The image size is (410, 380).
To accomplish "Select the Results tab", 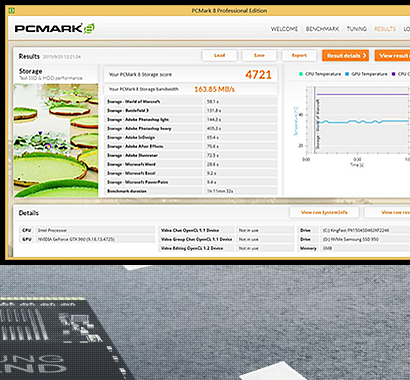I will 385,29.
